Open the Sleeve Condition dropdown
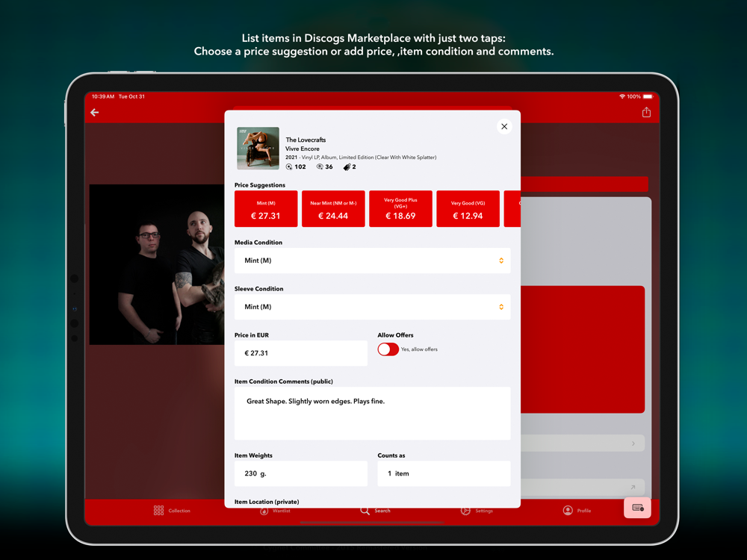747x560 pixels. [x=372, y=307]
